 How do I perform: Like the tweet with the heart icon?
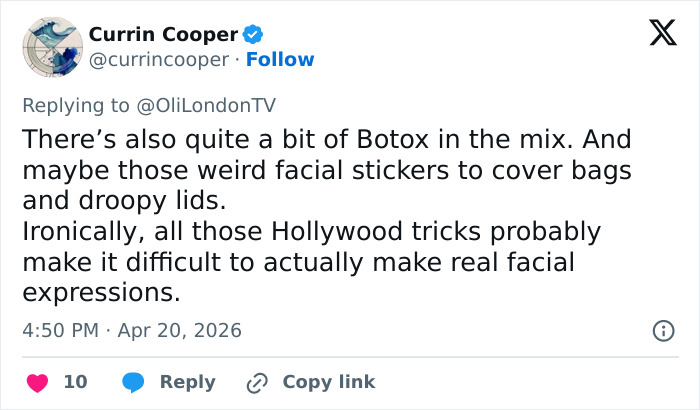(37, 382)
